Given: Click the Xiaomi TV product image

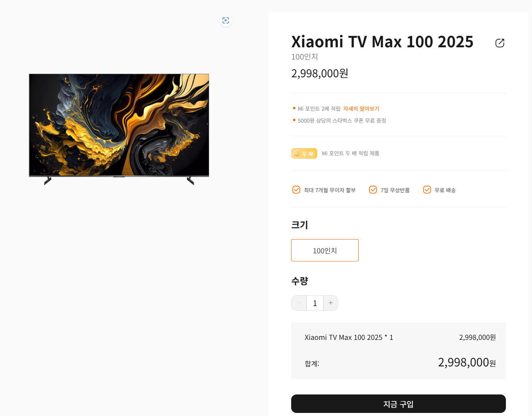Looking at the screenshot, I should (x=119, y=127).
